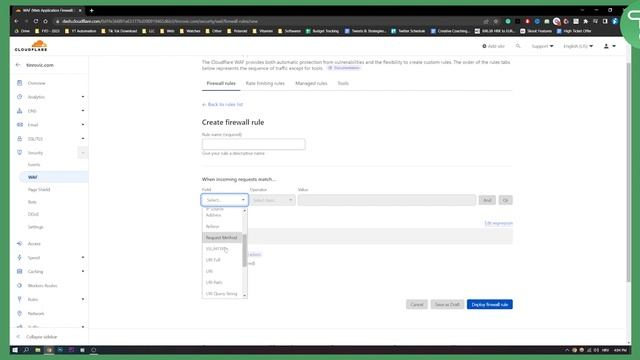Viewport: 640px width, 360px height.
Task: Bookmark this page with star icon
Action: (496, 21)
